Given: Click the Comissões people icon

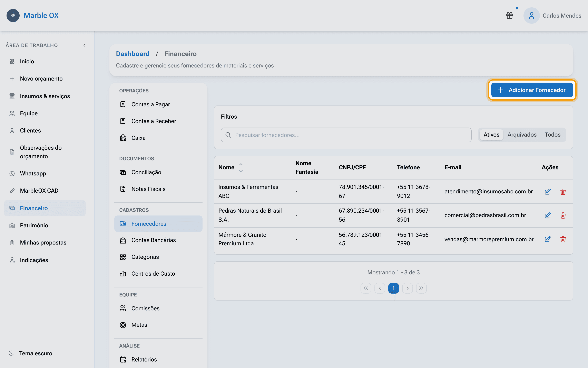Looking at the screenshot, I should coord(123,308).
